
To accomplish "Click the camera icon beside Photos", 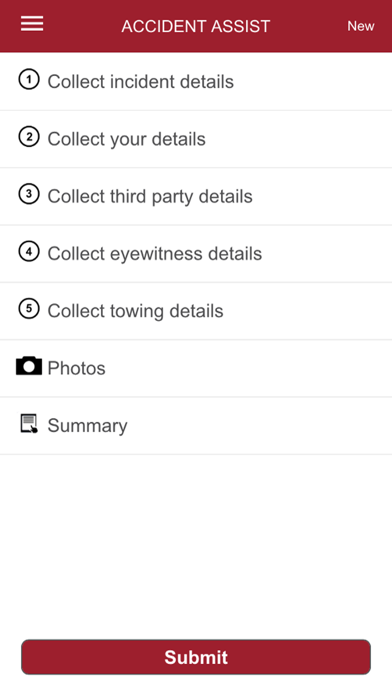I will coord(29,366).
